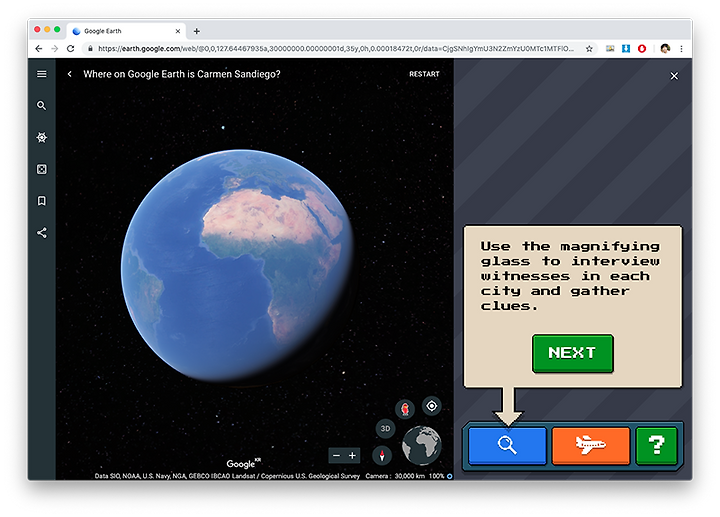Click the compass north indicator

tap(382, 455)
